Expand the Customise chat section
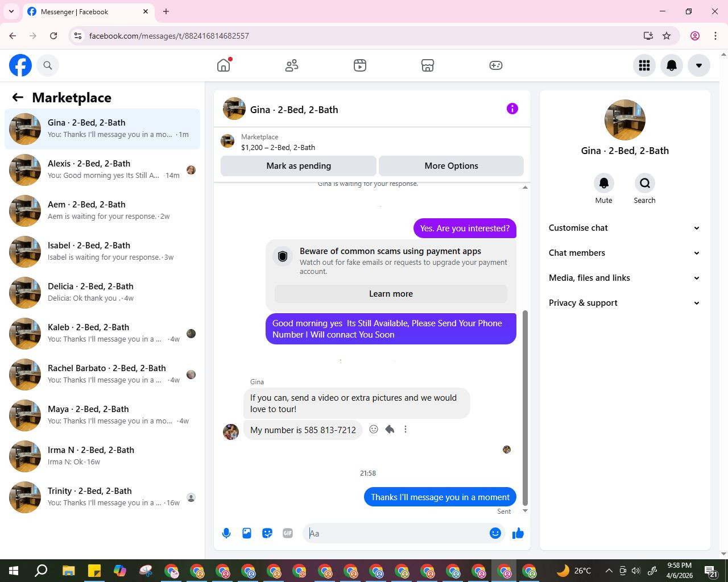The height and width of the screenshot is (582, 728). pyautogui.click(x=624, y=228)
